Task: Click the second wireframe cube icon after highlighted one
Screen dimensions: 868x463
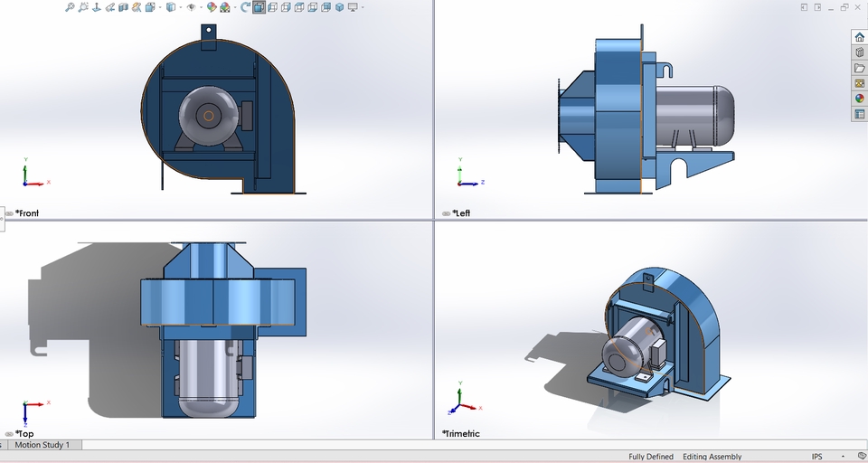Action: [x=286, y=7]
